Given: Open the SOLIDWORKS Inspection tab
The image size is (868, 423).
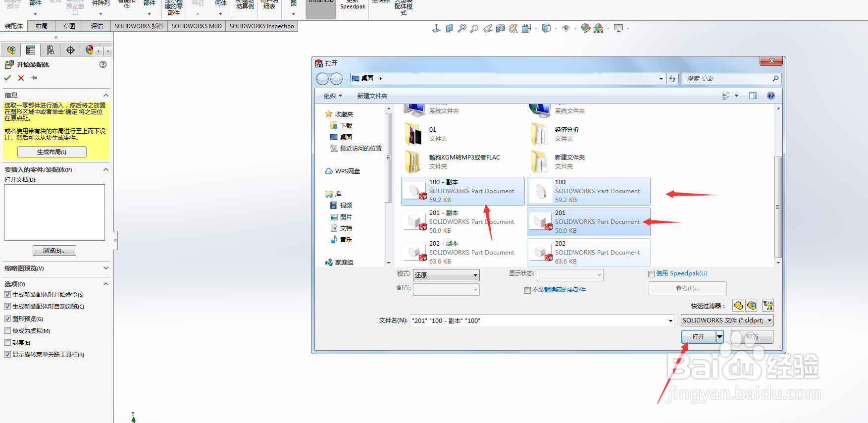Looking at the screenshot, I should point(261,26).
